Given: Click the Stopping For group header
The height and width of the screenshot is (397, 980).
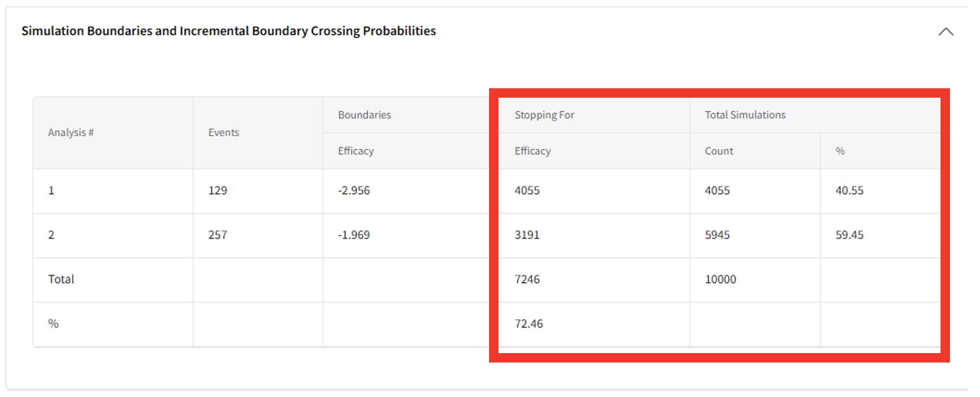Looking at the screenshot, I should click(x=544, y=115).
